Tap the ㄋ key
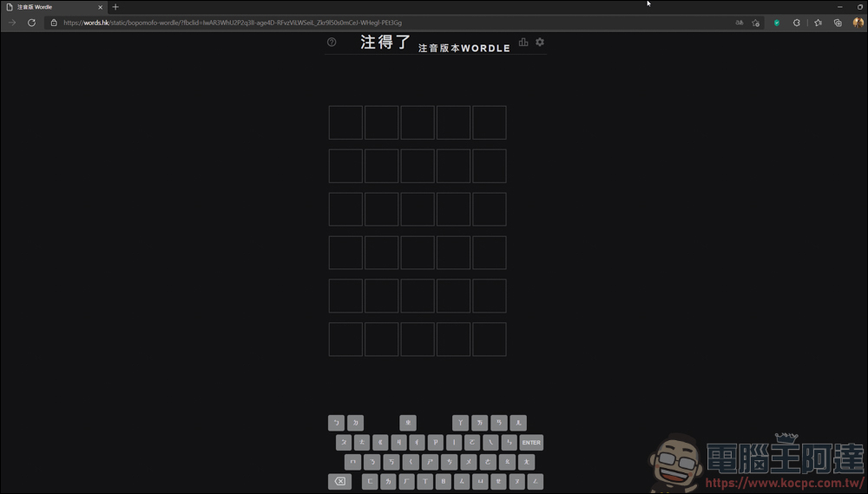 [372, 462]
